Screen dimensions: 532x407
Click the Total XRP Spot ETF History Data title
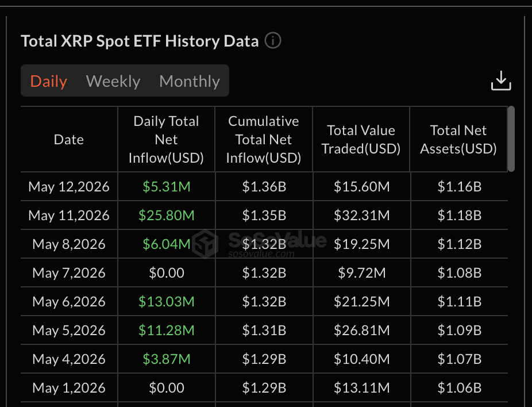point(140,41)
